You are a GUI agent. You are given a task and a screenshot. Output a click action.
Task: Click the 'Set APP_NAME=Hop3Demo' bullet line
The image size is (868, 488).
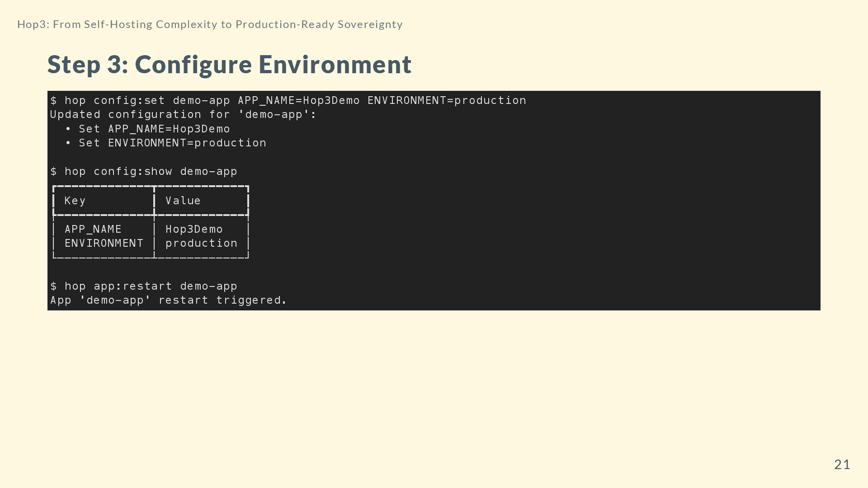(x=154, y=129)
